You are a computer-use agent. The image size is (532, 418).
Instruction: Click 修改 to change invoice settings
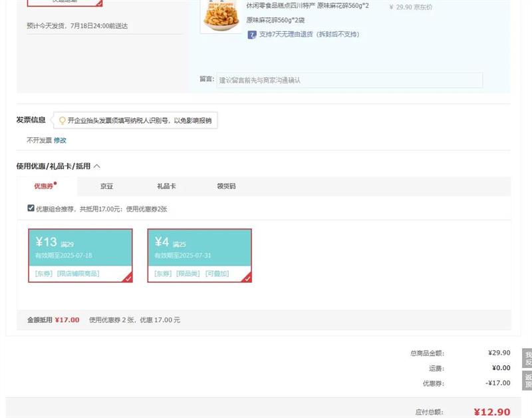(x=60, y=140)
